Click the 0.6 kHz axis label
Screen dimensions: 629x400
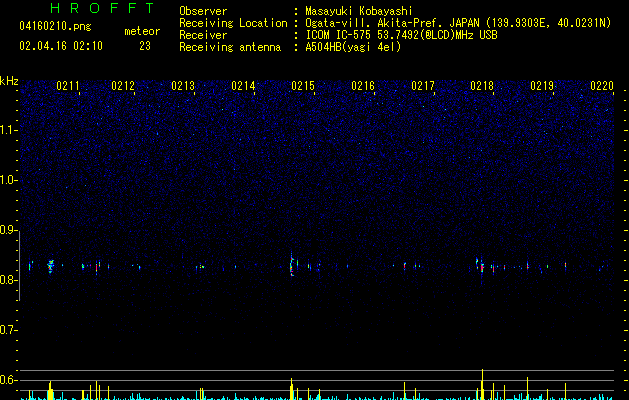point(8,380)
